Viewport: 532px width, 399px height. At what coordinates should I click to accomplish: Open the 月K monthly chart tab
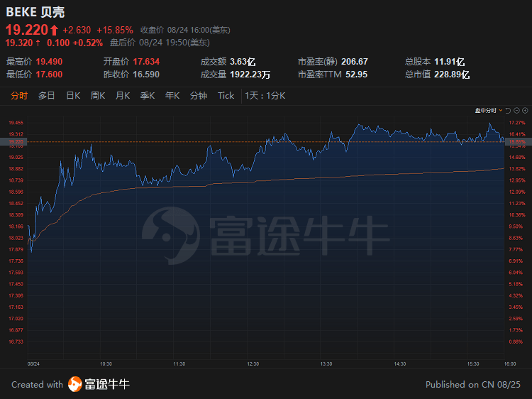pos(123,96)
